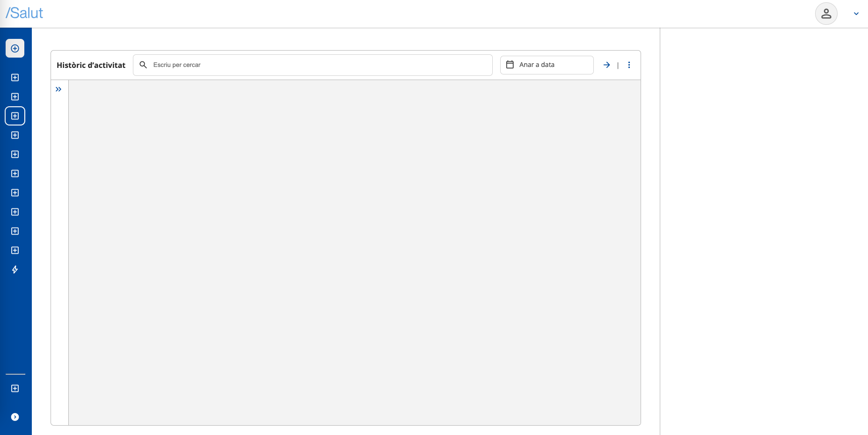Screen dimensions: 868x435
Task: Click the highlighted plus-square sidebar item
Action: point(15,116)
